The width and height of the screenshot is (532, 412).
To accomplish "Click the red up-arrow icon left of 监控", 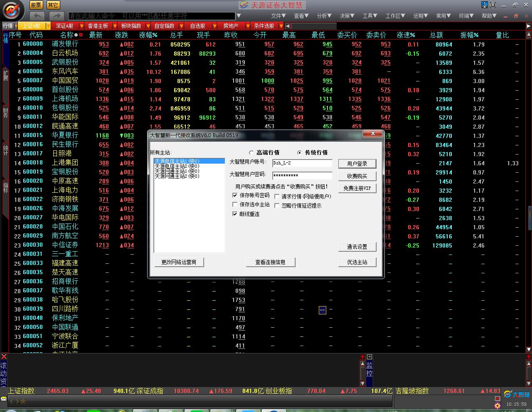I will tap(362, 357).
